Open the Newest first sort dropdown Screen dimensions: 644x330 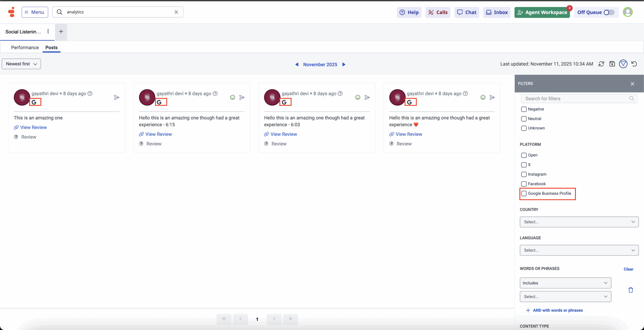[x=21, y=64]
